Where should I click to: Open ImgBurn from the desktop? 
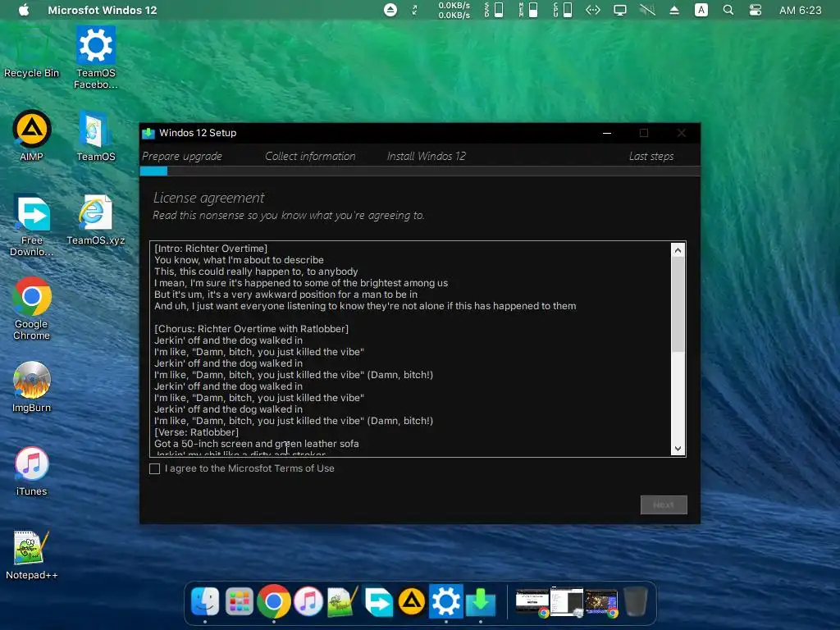(x=32, y=387)
